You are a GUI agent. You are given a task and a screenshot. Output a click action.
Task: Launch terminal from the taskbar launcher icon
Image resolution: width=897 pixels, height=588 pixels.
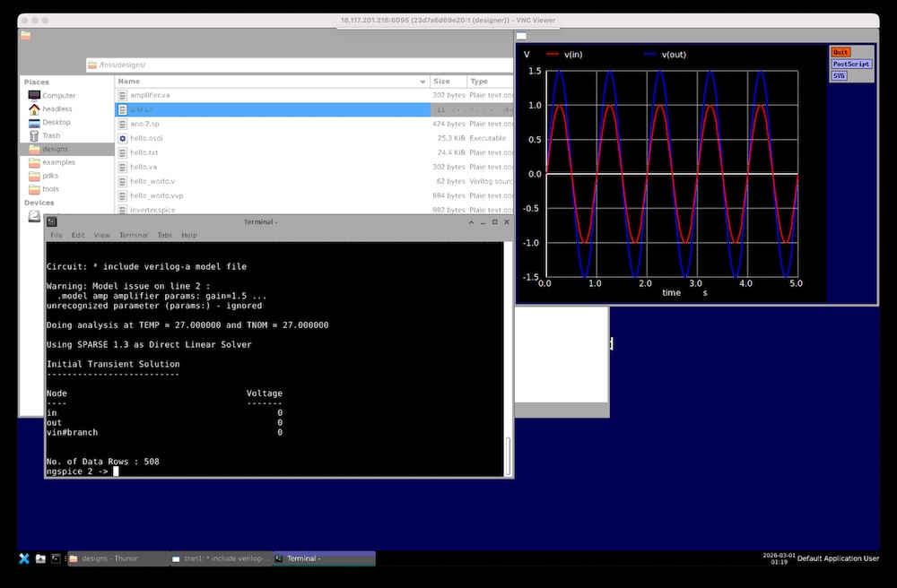click(56, 558)
